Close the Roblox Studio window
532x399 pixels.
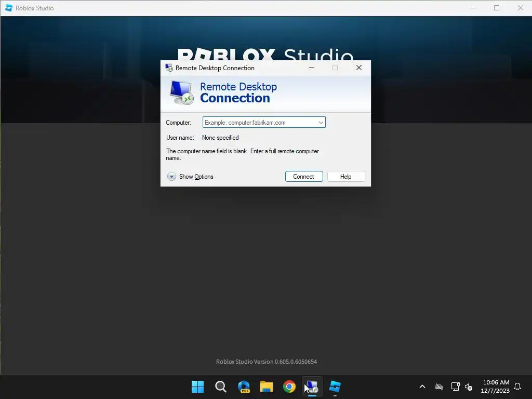click(x=521, y=8)
